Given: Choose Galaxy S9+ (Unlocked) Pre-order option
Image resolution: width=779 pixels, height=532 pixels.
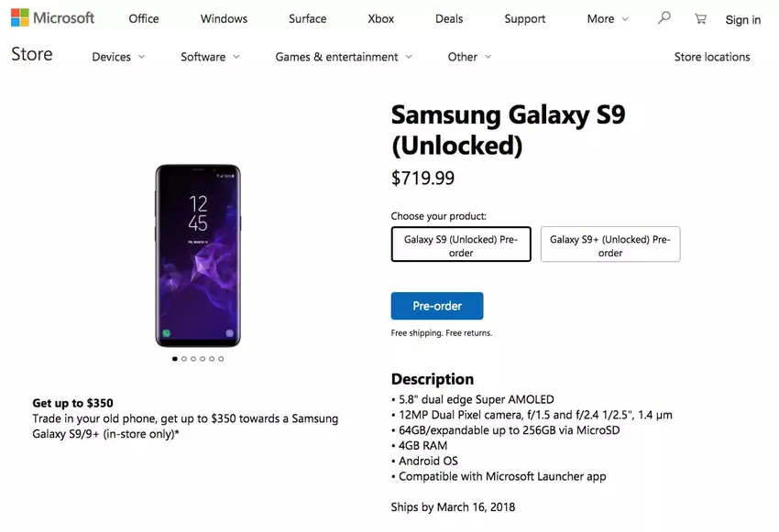Looking at the screenshot, I should (x=610, y=244).
